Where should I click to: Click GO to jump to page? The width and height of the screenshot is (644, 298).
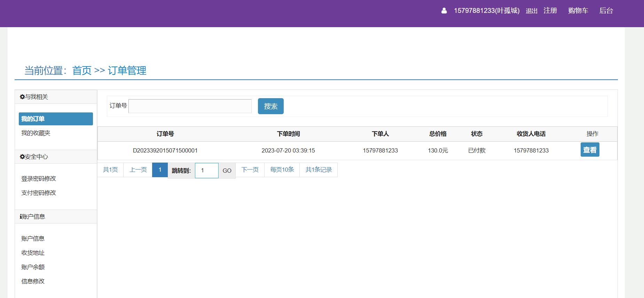227,171
